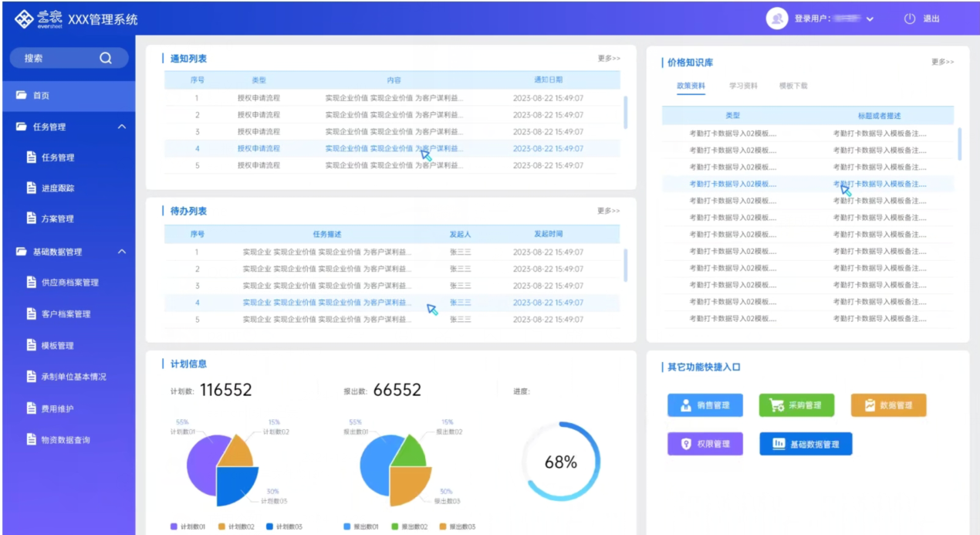Toggle the 计划数01 purple legend item

click(x=188, y=527)
